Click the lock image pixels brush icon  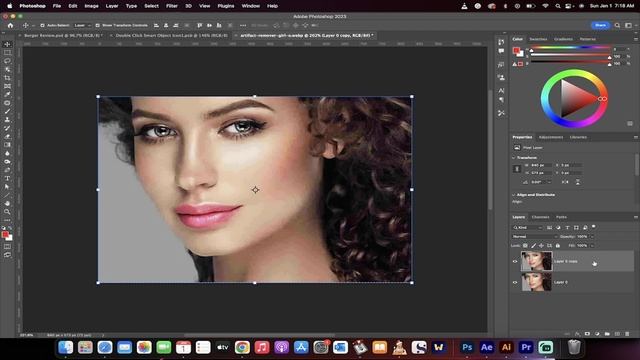pyautogui.click(x=533, y=246)
